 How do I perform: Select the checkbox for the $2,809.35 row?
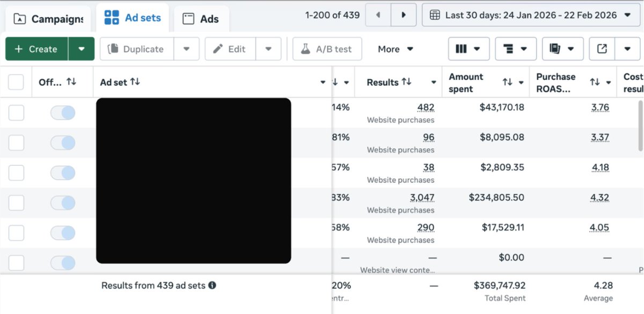[x=16, y=173]
